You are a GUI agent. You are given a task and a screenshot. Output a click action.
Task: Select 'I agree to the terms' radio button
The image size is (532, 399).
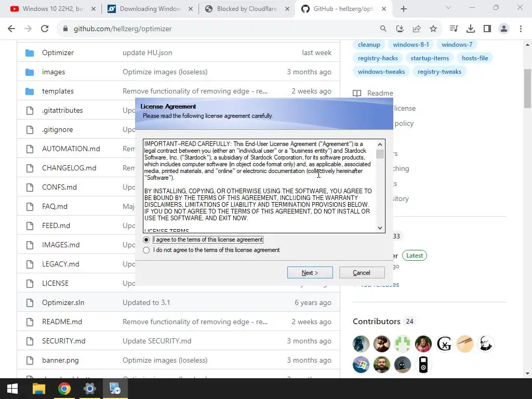coord(146,240)
